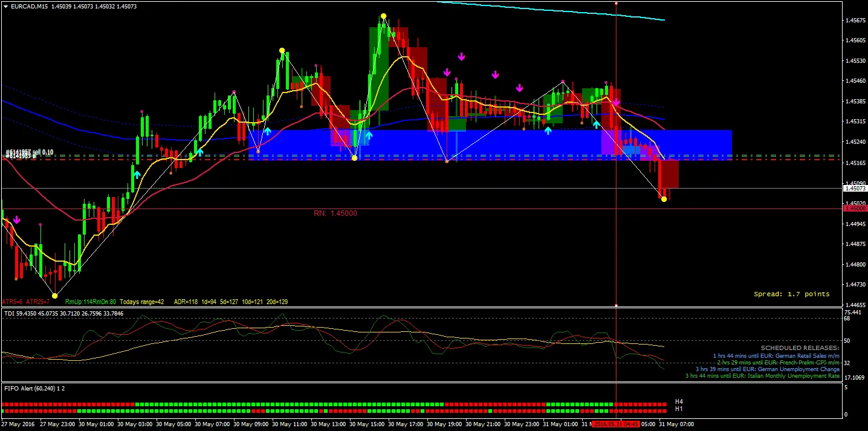Click the white handle atop the red vertical line
The width and height of the screenshot is (868, 431).
point(616,4)
